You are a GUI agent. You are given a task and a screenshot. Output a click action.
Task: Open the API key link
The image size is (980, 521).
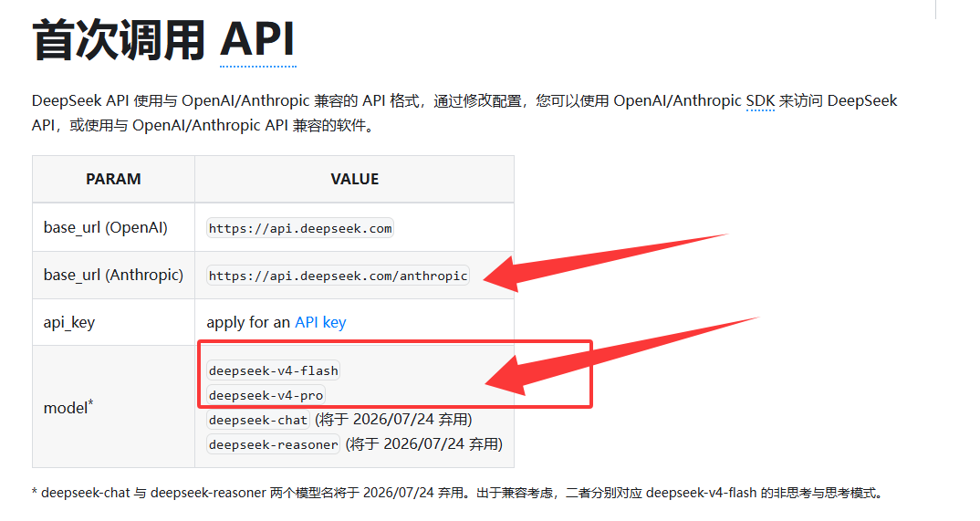click(x=320, y=322)
